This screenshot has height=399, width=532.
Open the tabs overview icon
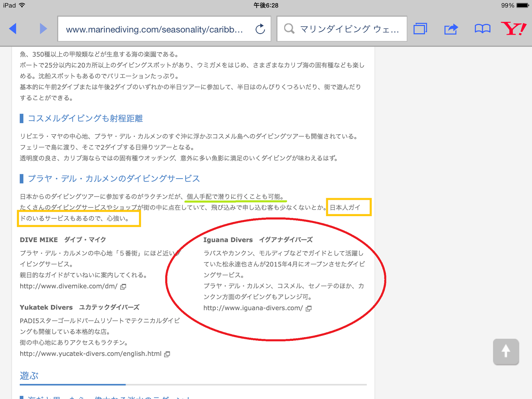pos(420,29)
